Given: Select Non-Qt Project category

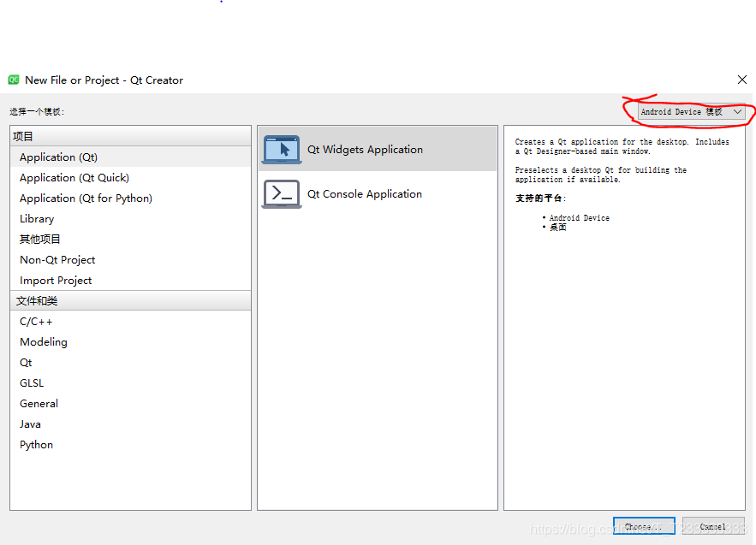Looking at the screenshot, I should (x=130, y=260).
